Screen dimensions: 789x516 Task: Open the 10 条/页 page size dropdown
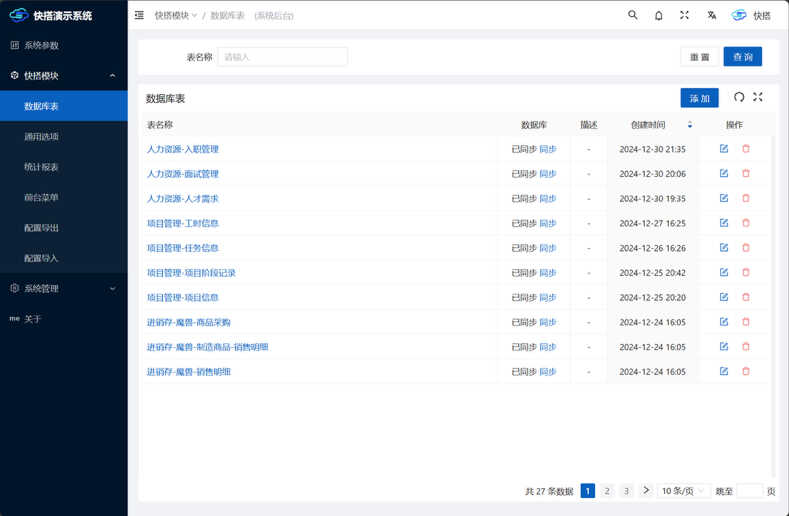(683, 491)
